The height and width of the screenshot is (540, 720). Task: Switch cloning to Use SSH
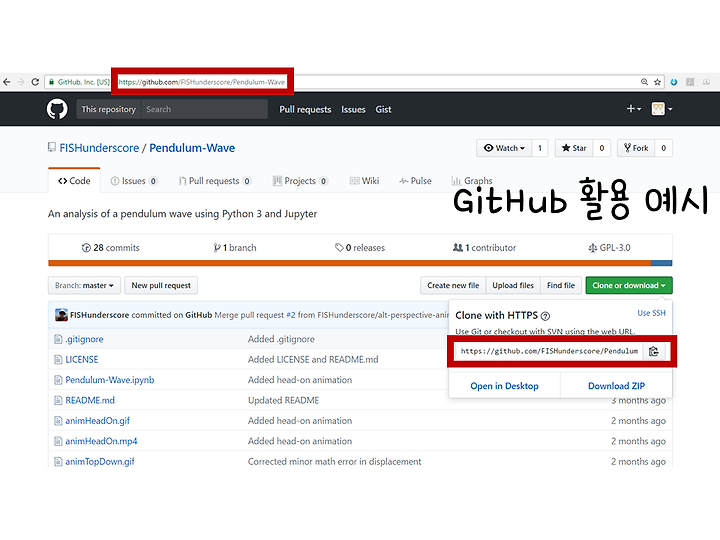(651, 313)
